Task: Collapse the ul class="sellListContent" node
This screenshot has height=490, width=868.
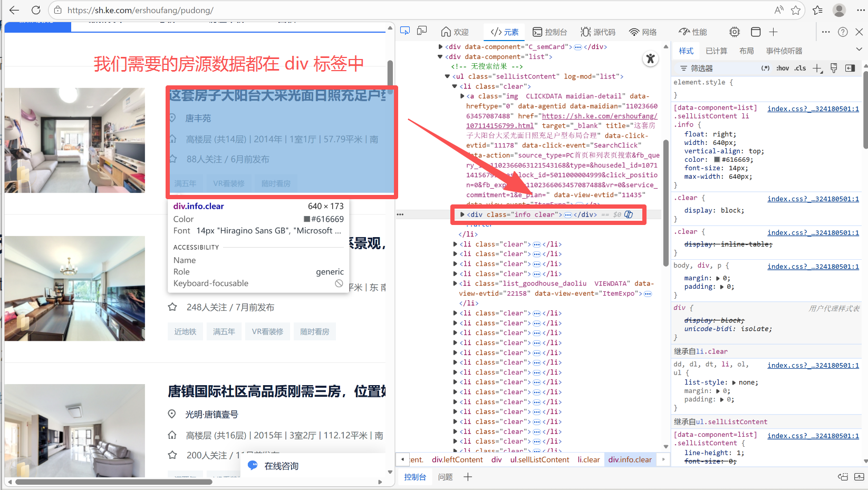Action: coord(448,76)
